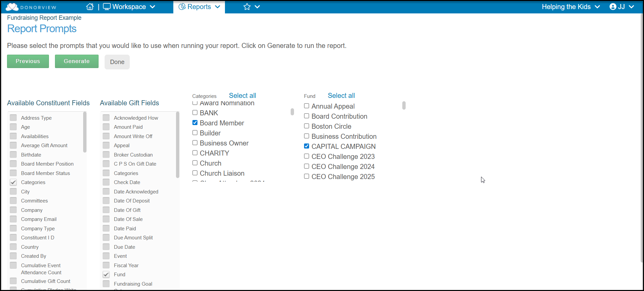Check the Business Contribution fund checkbox

click(306, 136)
